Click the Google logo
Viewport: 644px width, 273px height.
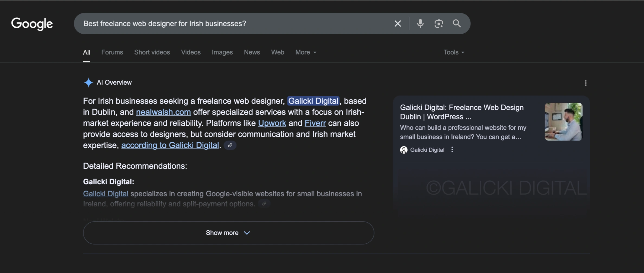pyautogui.click(x=32, y=24)
